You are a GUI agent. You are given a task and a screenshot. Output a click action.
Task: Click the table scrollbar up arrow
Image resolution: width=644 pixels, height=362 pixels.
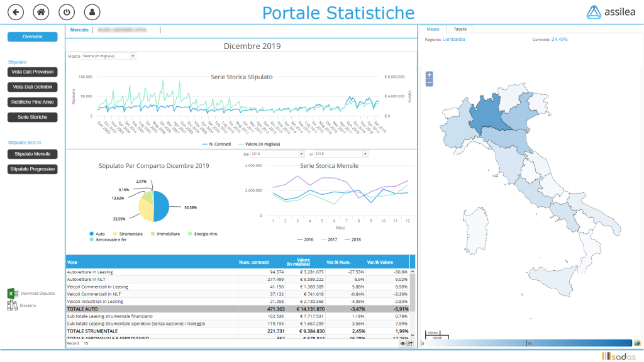413,271
